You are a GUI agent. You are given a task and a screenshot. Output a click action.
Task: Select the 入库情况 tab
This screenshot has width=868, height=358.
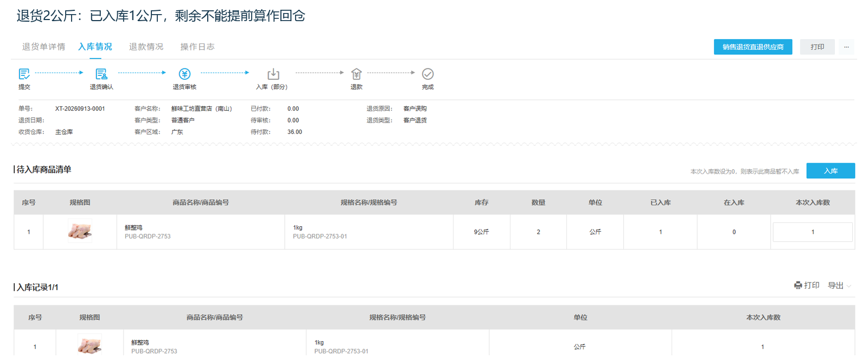click(95, 47)
